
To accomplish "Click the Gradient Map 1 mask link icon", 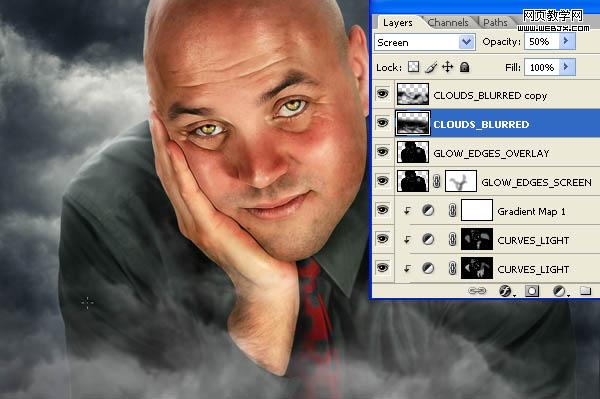I will (x=452, y=210).
